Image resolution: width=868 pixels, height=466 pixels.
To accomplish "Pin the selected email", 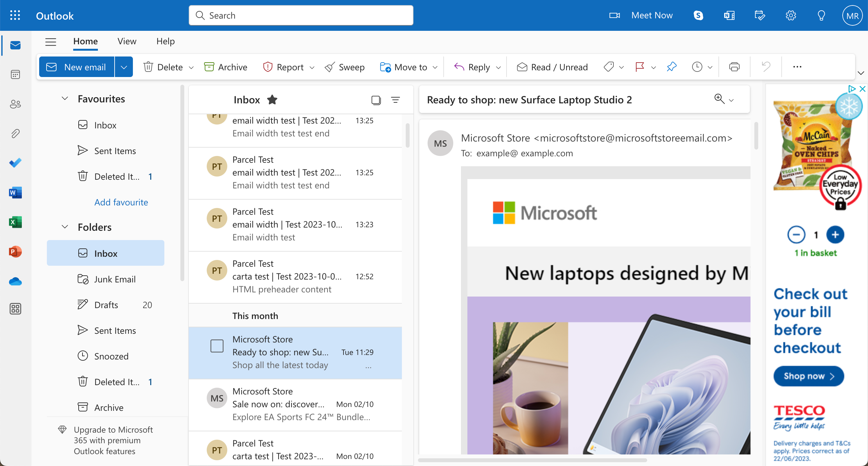I will [671, 67].
